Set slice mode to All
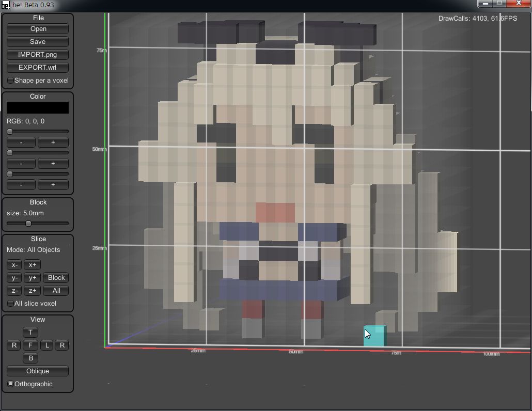Image resolution: width=532 pixels, height=411 pixels. point(56,291)
